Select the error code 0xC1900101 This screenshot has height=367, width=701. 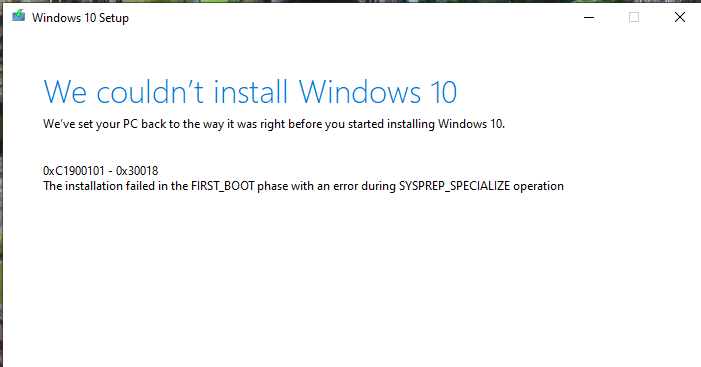(x=74, y=171)
